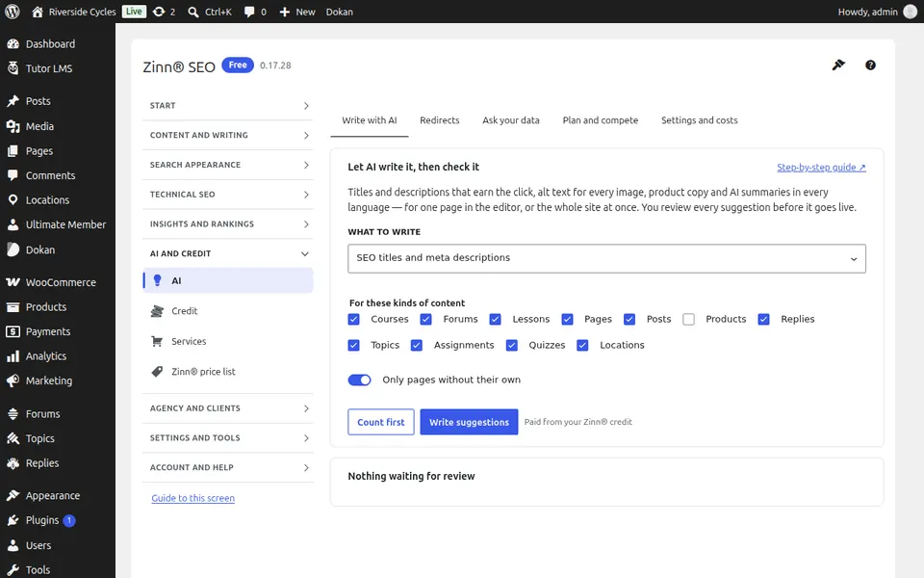924x578 pixels.
Task: Open Settings and costs tab
Action: [700, 120]
